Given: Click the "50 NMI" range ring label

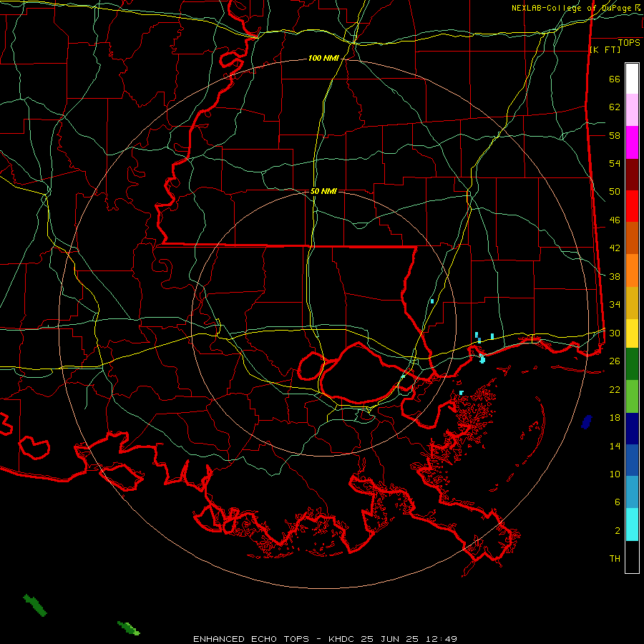Looking at the screenshot, I should (x=323, y=191).
